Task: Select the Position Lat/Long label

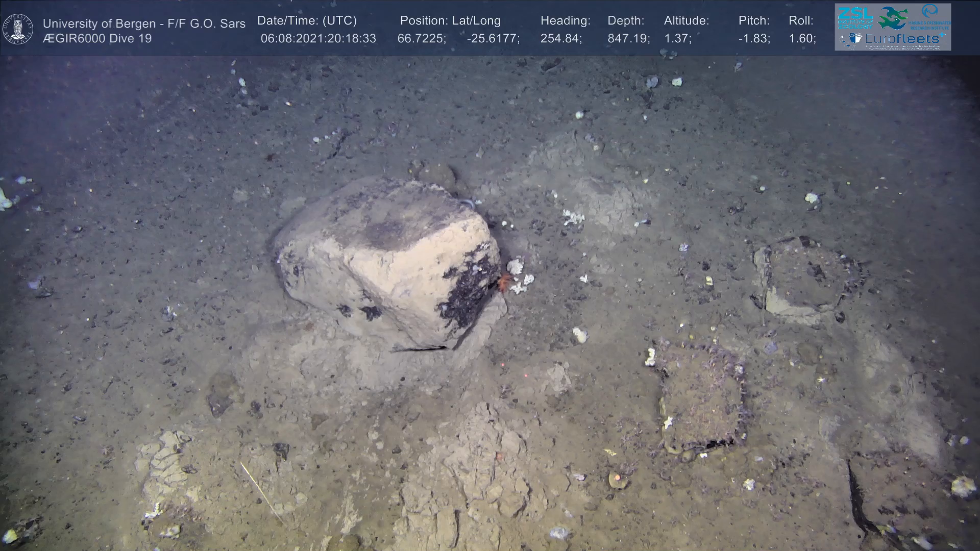Action: click(x=450, y=21)
